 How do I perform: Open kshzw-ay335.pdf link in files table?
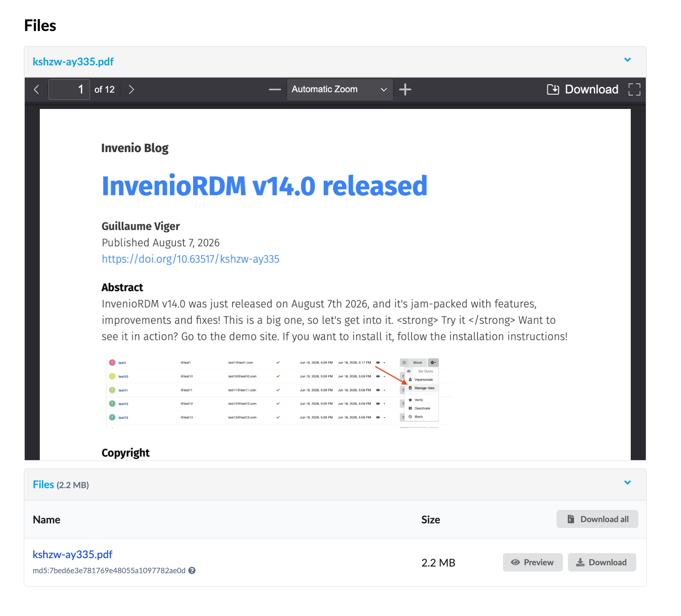click(72, 554)
